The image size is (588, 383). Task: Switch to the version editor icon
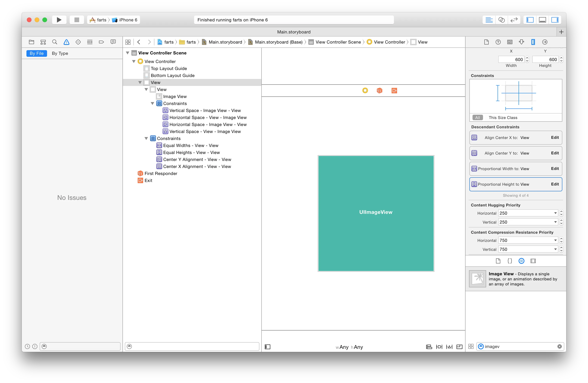514,20
